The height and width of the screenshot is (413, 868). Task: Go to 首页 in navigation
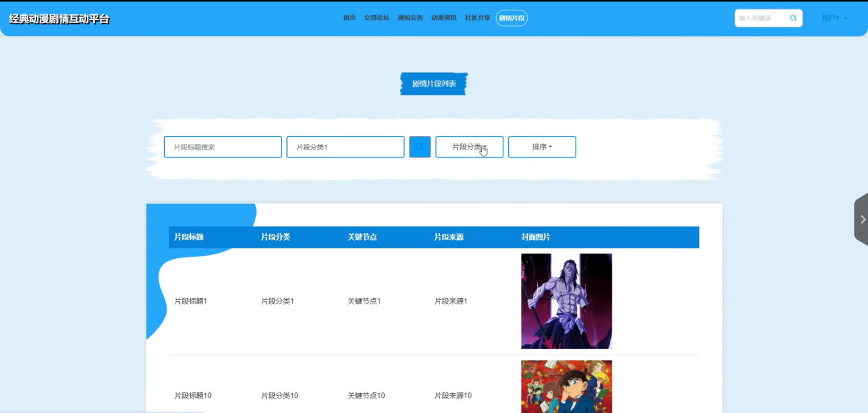point(350,18)
